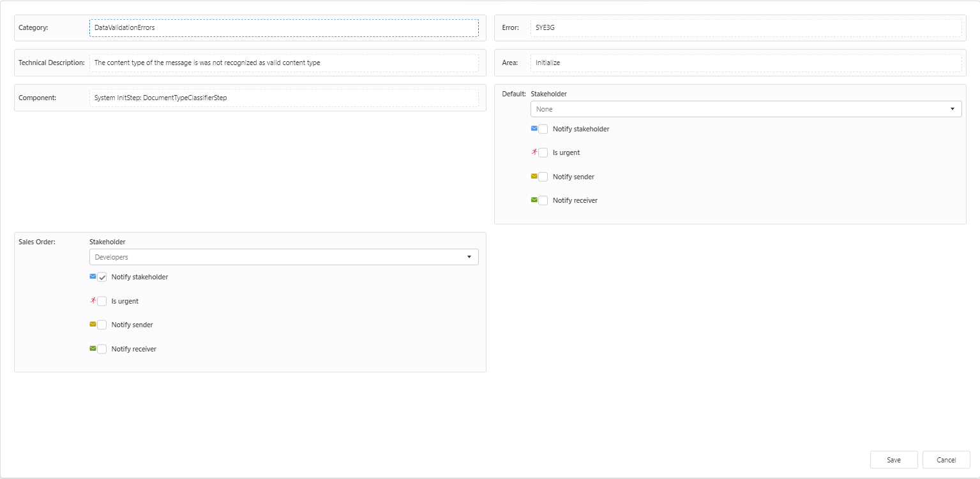The width and height of the screenshot is (980, 479).
Task: Click the yellow envelope icon for Sales Order Notify sender
Action: [93, 325]
